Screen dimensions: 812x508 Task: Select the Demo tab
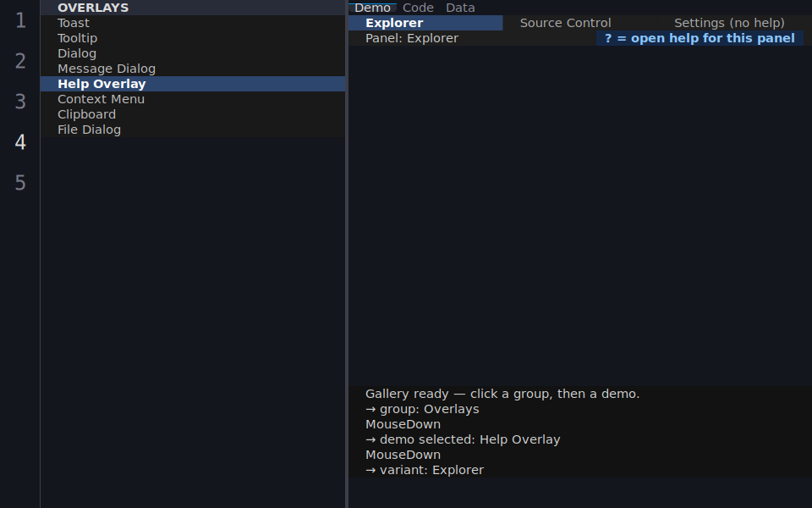coord(372,8)
